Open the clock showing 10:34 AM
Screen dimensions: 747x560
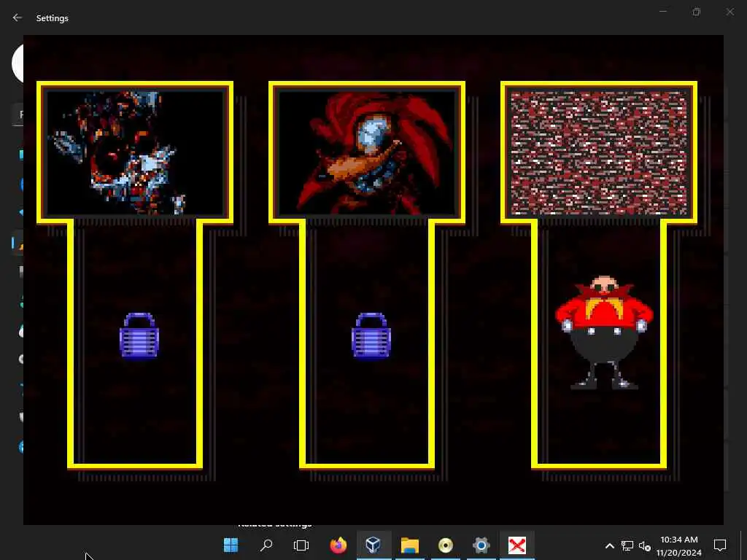pos(679,545)
